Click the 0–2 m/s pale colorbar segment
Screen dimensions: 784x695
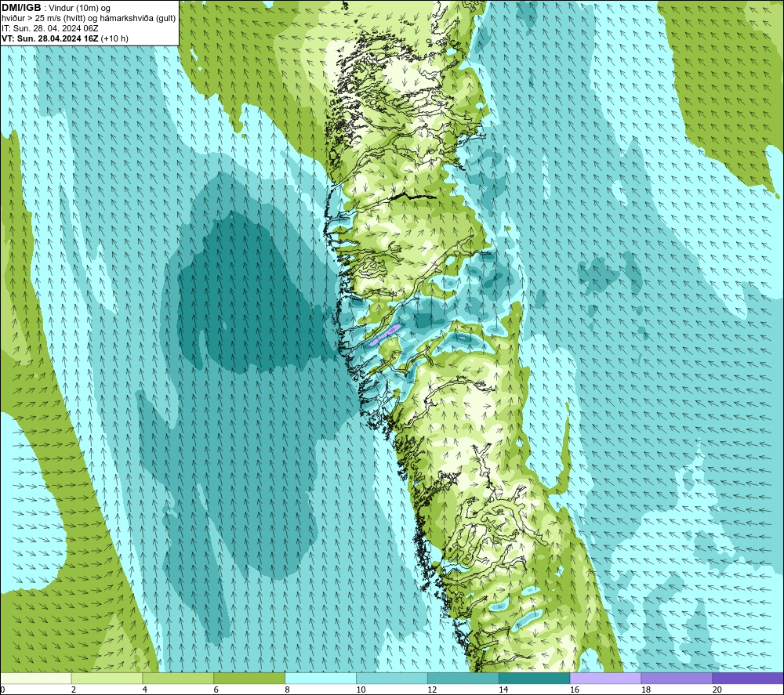pos(35,679)
